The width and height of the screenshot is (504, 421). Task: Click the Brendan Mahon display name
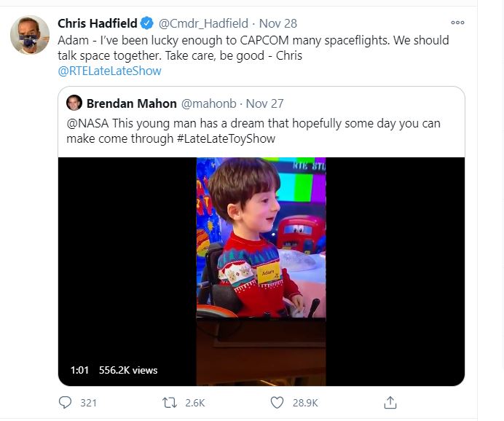(x=131, y=103)
